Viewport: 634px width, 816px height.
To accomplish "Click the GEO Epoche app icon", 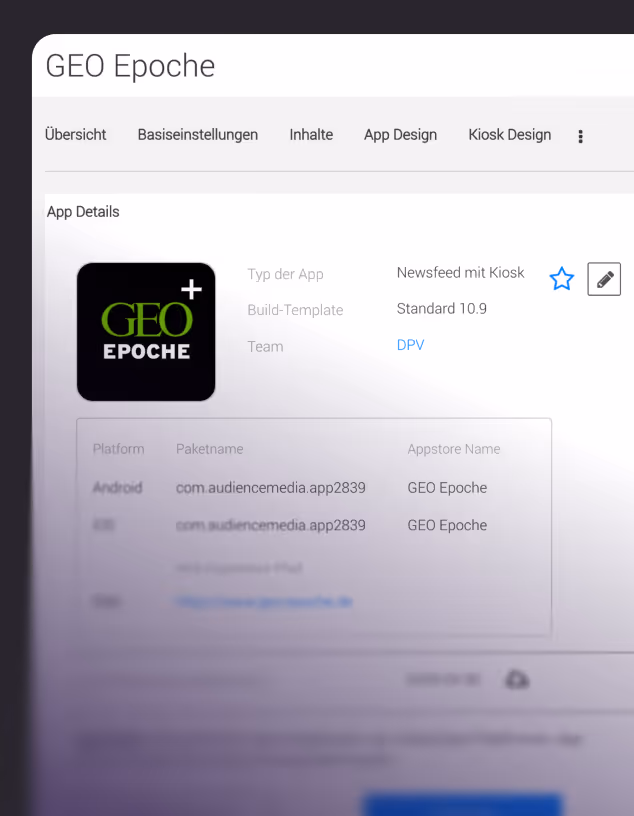I will [146, 332].
